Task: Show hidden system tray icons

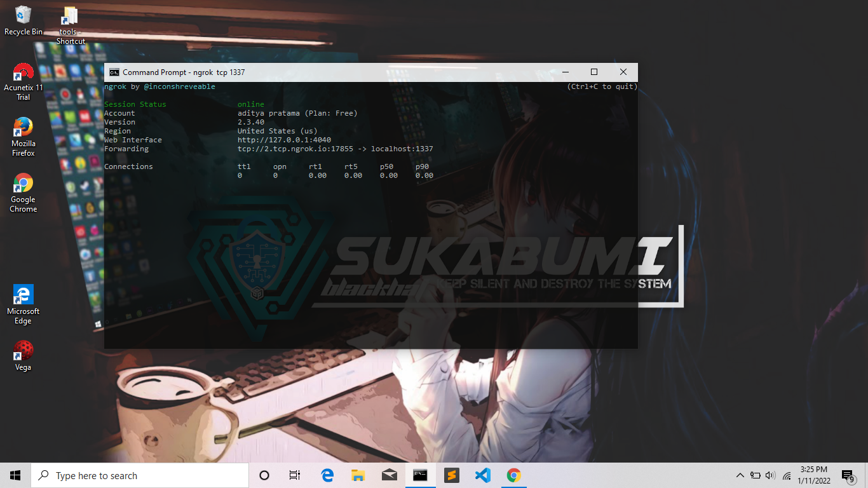Action: tap(740, 475)
